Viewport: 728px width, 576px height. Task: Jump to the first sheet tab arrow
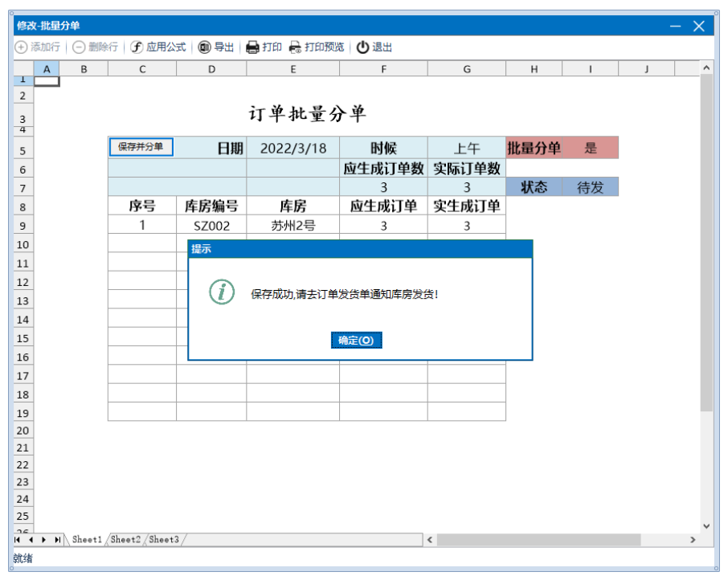(18, 540)
